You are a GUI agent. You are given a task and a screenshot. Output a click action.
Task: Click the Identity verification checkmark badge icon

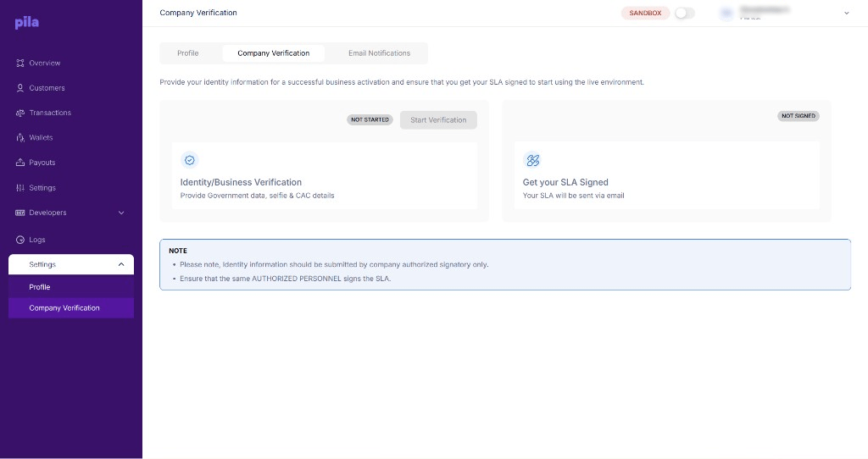(x=190, y=160)
